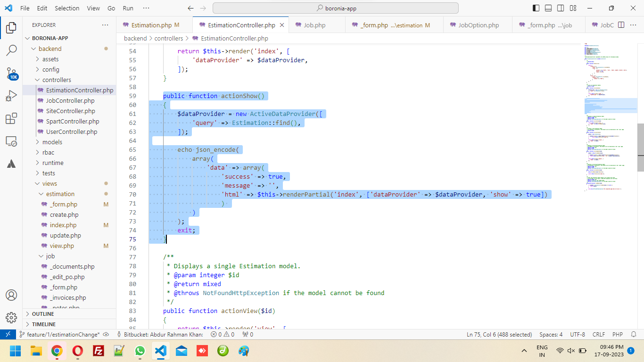644x362 pixels.
Task: Open Source Control view with 10K badge
Action: point(11,74)
